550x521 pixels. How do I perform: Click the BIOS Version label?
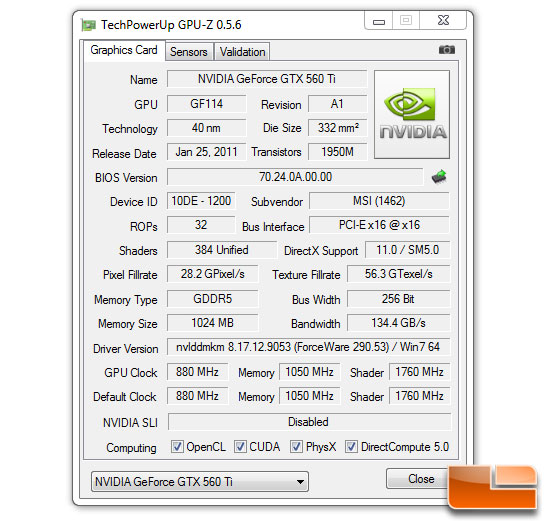pos(126,178)
